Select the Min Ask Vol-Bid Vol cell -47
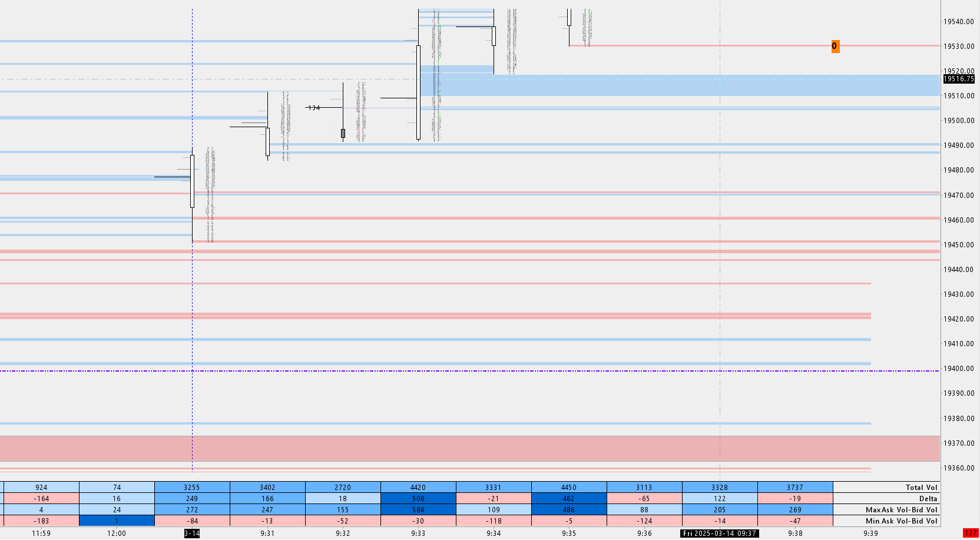 (x=795, y=521)
